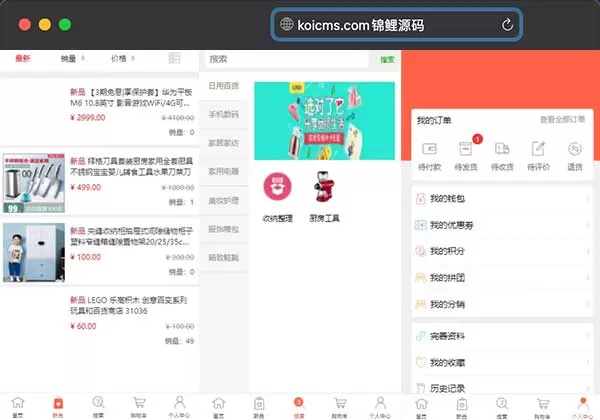Tap highlighted 个人中心 icon in right panel bottom bar
600x420 pixels.
point(583,403)
